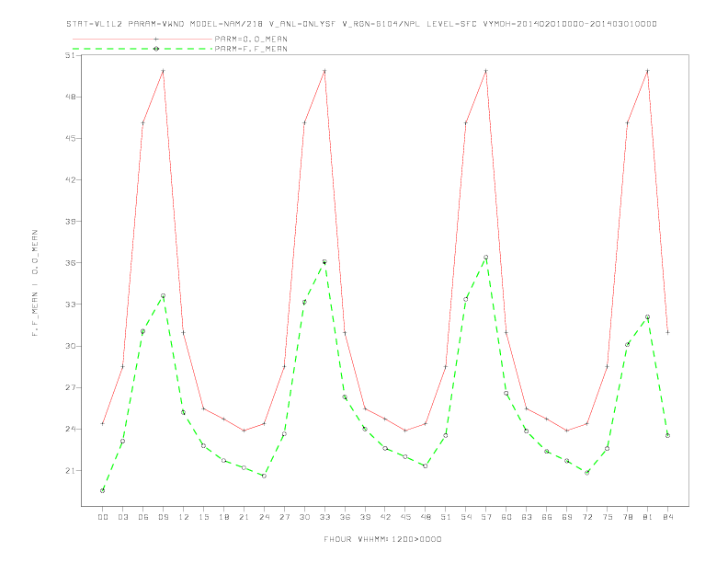Viewport: 728px width, 563px height.
Task: Click red O.O_MEAN peak marker at hour 09
Action: [163, 71]
